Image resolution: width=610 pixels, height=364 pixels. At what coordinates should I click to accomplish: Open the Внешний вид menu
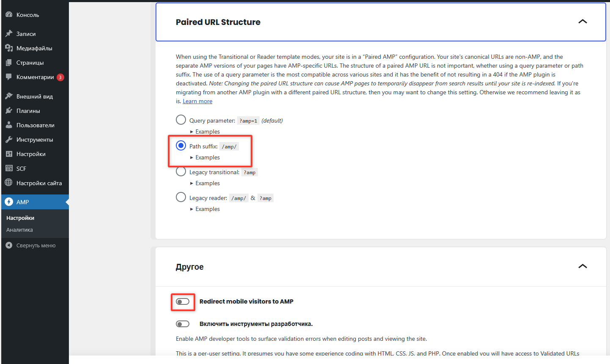pos(34,96)
